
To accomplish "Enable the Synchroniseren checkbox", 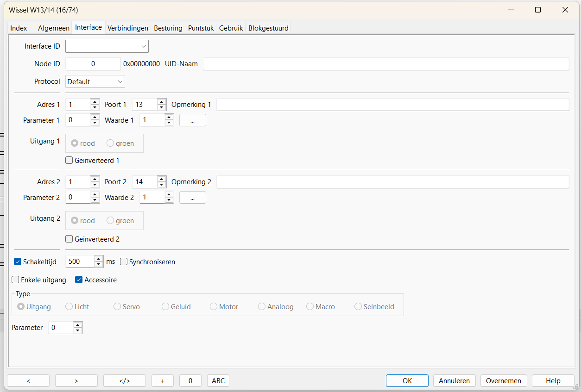I will click(x=124, y=262).
